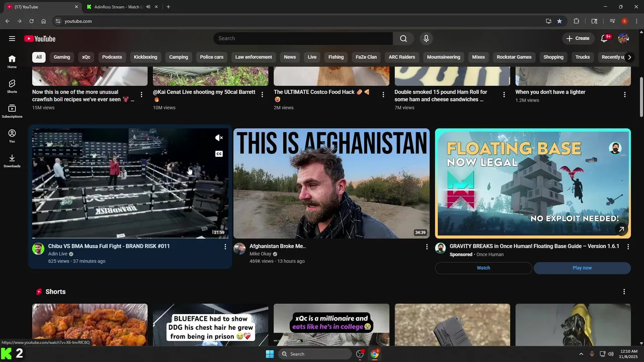The width and height of the screenshot is (644, 362).
Task: Open the volume control in system tray
Action: point(611,354)
